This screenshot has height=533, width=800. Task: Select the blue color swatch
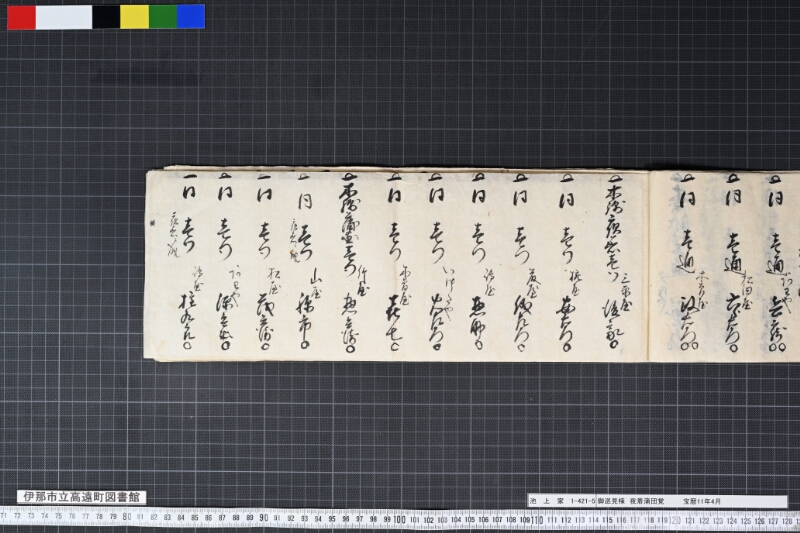[191, 17]
